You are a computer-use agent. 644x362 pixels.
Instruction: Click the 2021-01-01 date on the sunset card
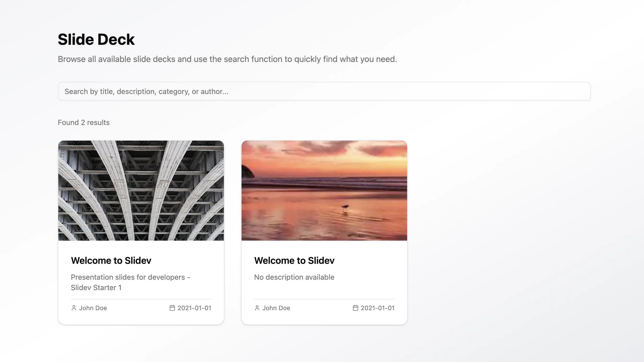tap(377, 308)
